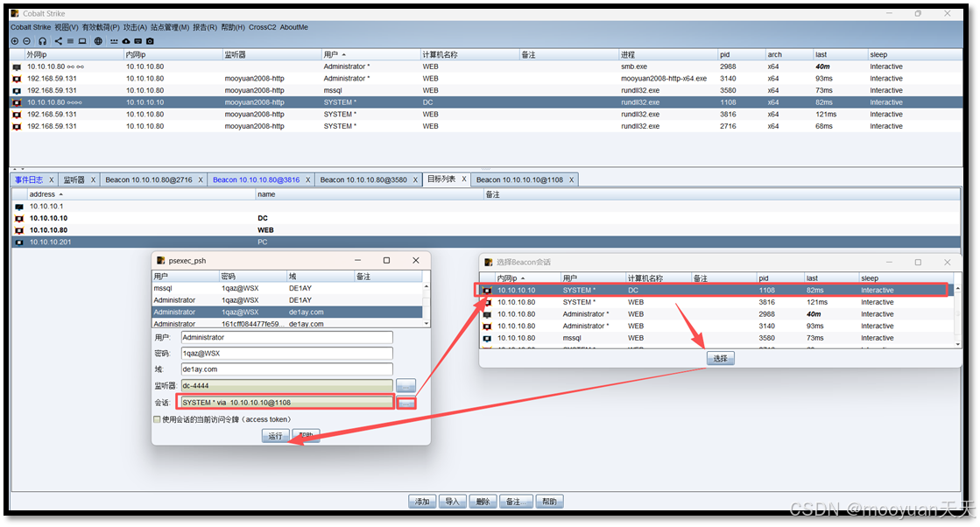The width and height of the screenshot is (980, 527).
Task: Open the 攻击(A) menu
Action: [x=135, y=27]
